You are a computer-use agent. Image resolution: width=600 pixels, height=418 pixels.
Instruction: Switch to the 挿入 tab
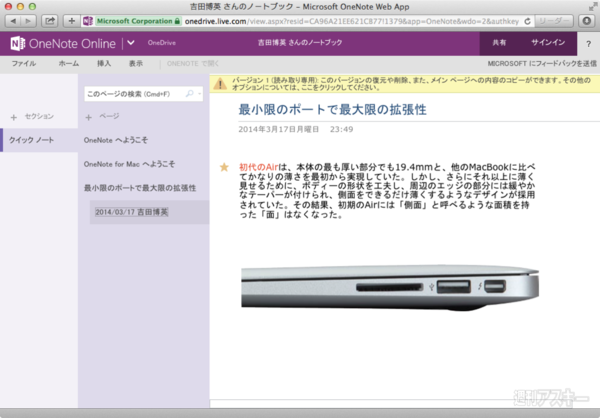point(104,64)
